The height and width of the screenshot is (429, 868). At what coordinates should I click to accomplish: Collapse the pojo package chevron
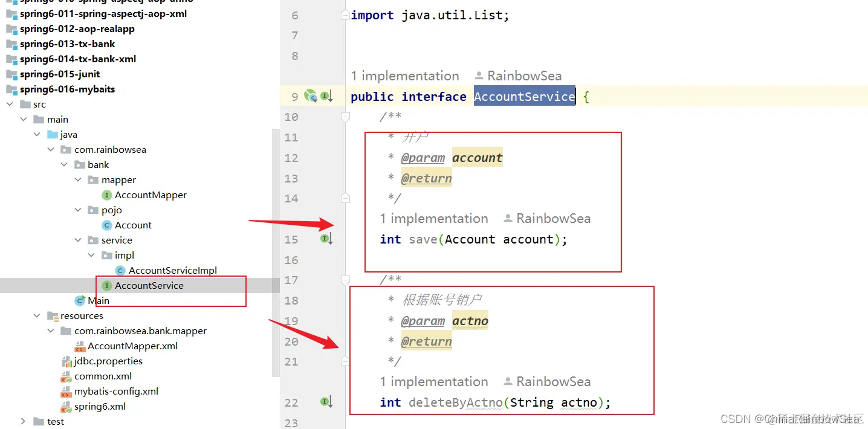click(78, 210)
